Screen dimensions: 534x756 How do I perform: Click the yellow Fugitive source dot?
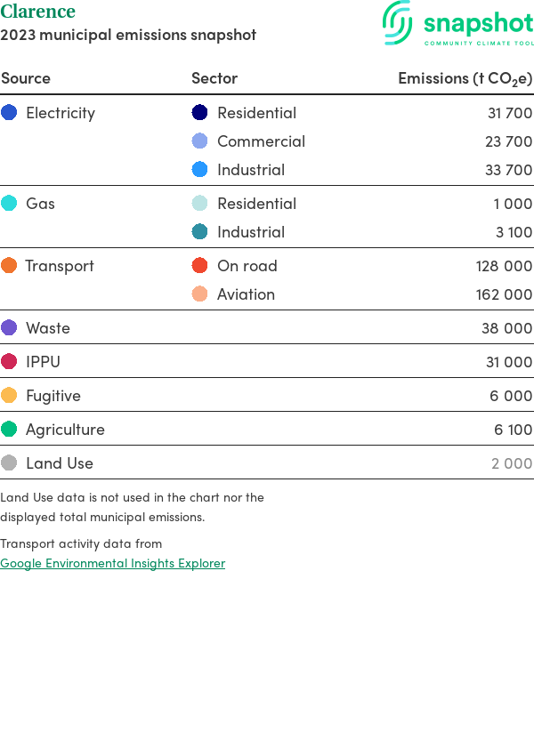(9, 395)
